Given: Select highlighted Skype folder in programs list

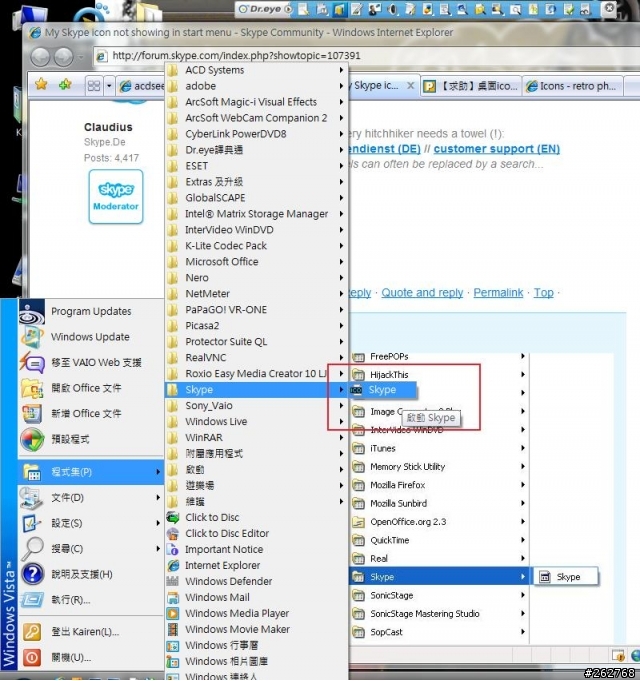Looking at the screenshot, I should (x=256, y=390).
